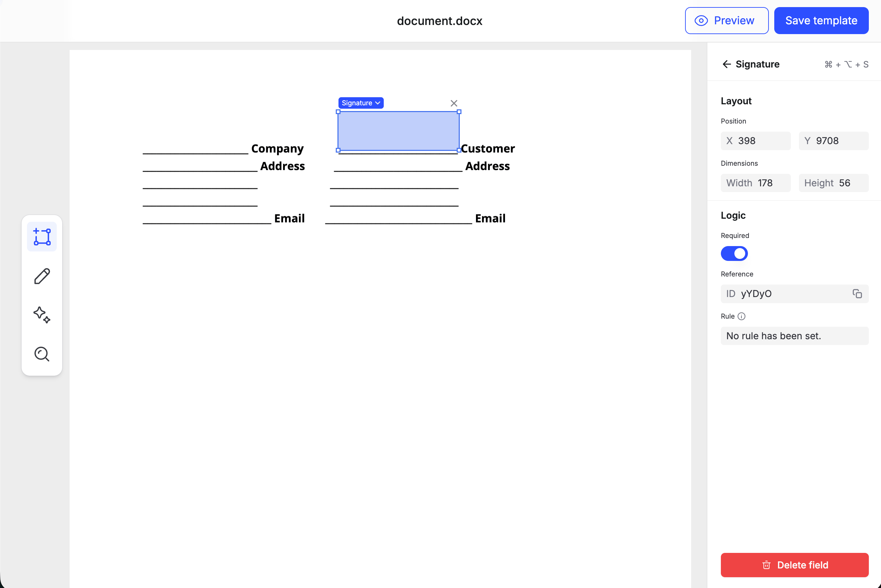Click the Preview button
Viewport: 881px width, 588px height.
pos(727,21)
